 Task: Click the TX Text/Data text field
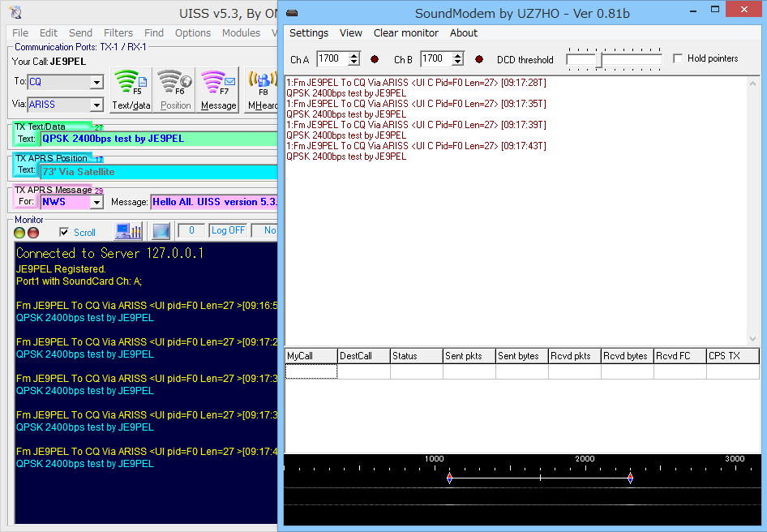pos(159,139)
